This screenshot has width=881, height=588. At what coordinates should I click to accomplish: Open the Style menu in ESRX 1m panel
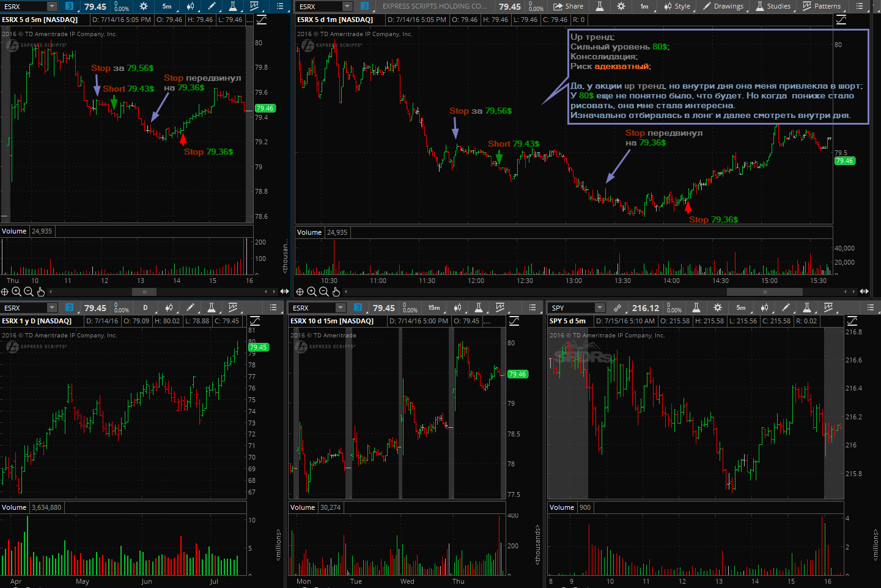677,6
